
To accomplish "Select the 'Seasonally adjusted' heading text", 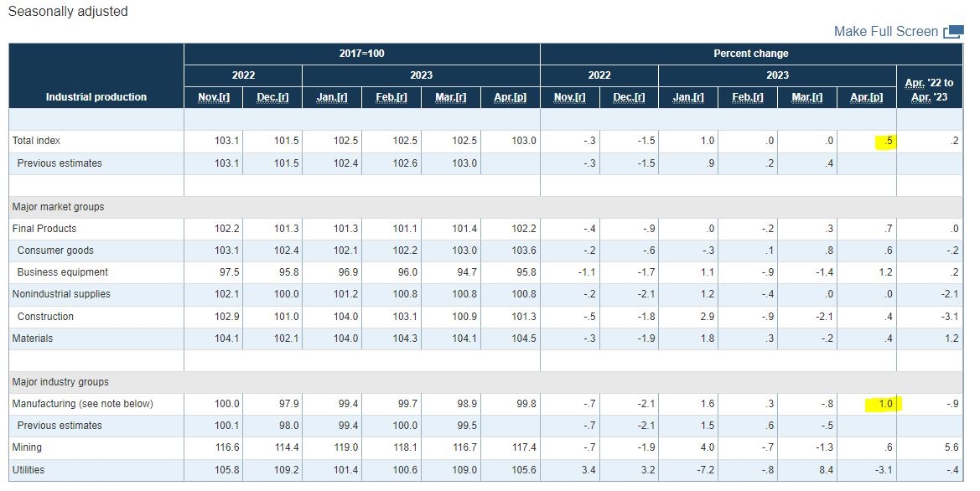I will pyautogui.click(x=68, y=11).
